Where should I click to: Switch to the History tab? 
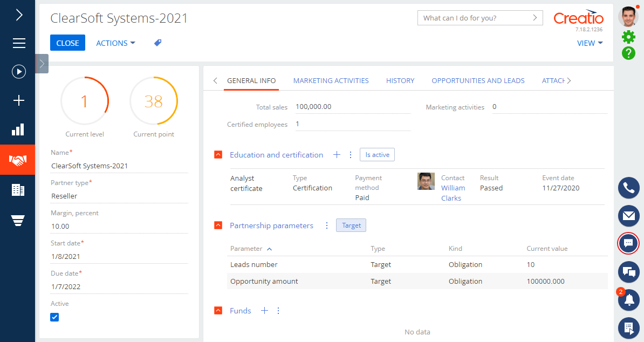(400, 81)
